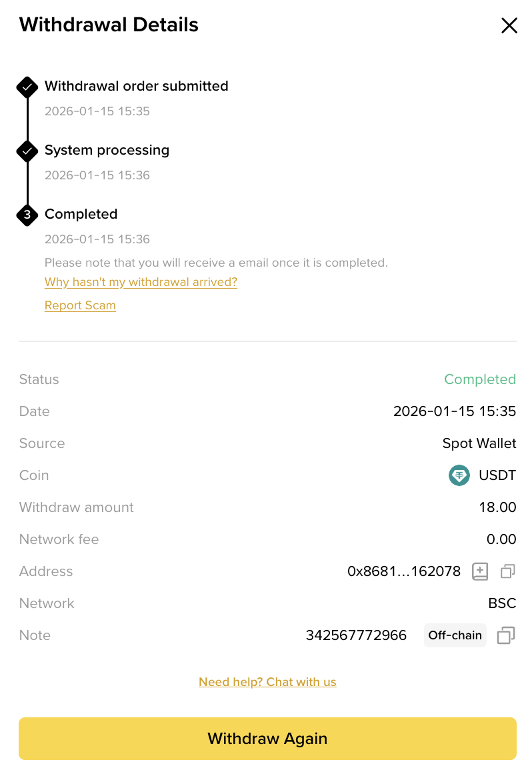Open "Need help? Chat with us" link
532x776 pixels.
point(267,682)
